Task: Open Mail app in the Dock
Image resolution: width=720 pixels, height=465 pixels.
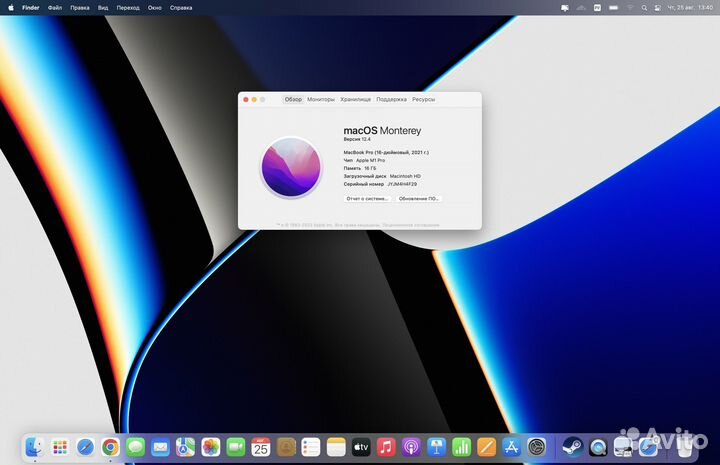Action: (161, 447)
